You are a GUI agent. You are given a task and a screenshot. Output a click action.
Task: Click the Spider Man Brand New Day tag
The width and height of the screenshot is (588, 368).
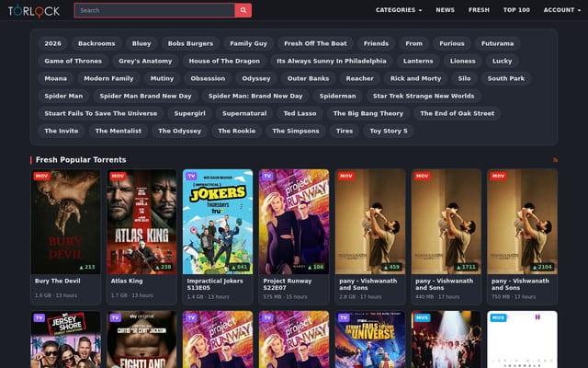145,96
